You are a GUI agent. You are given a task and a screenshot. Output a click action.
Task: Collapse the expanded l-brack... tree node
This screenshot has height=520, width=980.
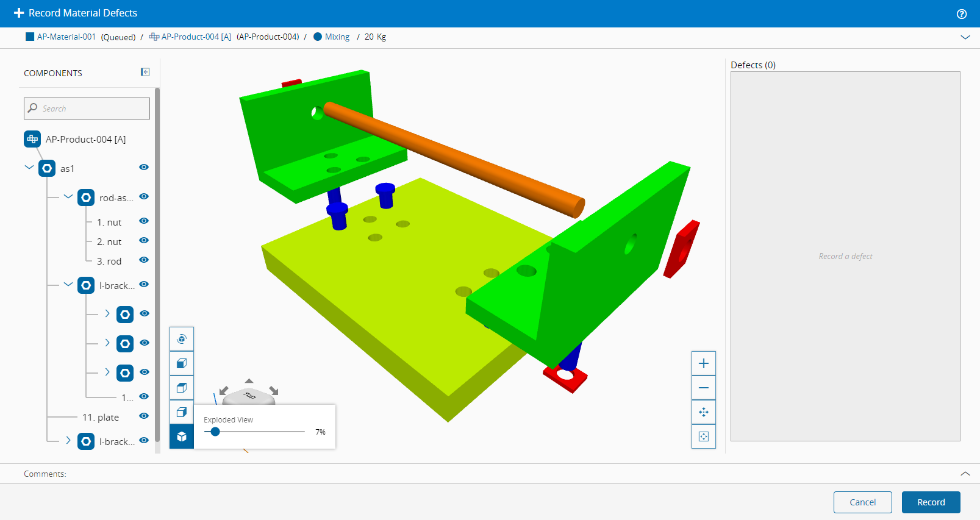click(x=68, y=284)
